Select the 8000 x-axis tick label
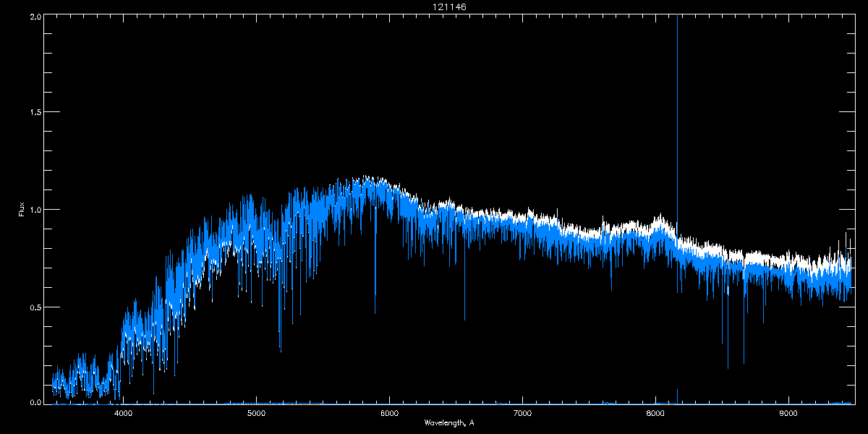 (655, 414)
